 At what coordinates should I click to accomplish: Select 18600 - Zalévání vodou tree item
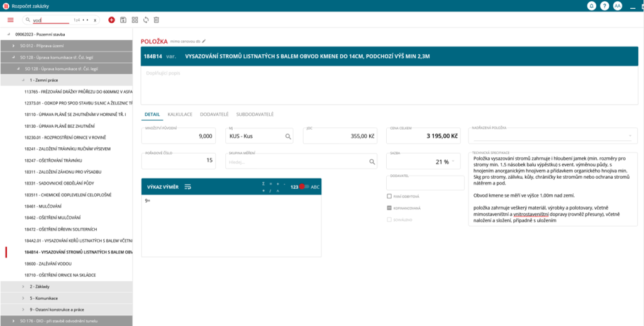pos(48,264)
